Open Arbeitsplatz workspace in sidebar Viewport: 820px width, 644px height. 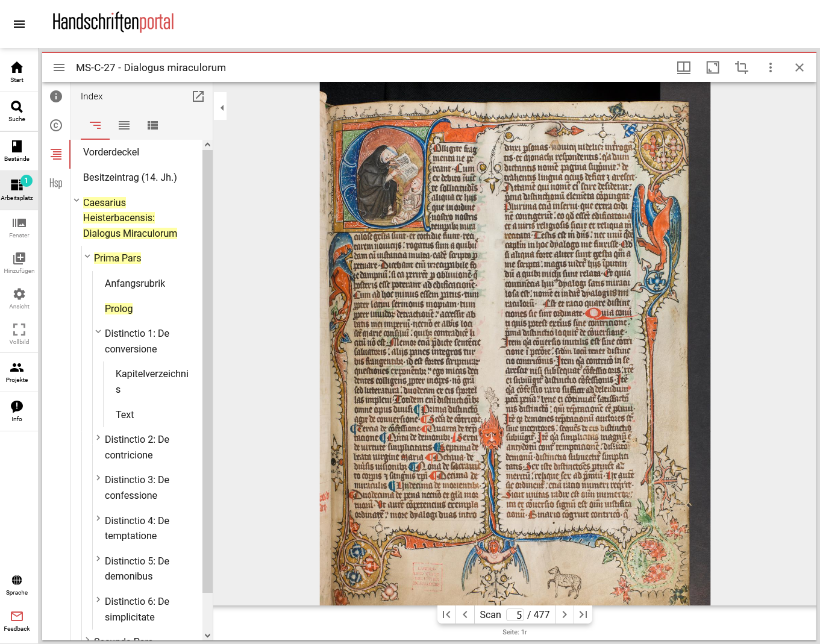(17, 190)
